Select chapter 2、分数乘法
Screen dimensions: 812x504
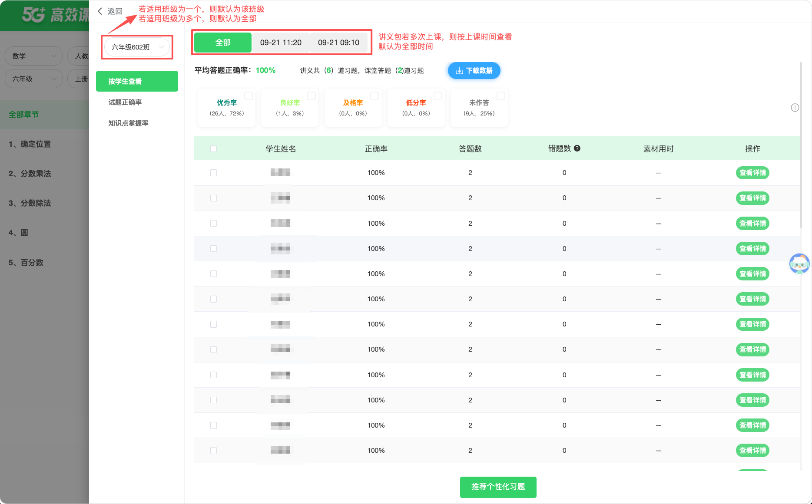coord(44,174)
